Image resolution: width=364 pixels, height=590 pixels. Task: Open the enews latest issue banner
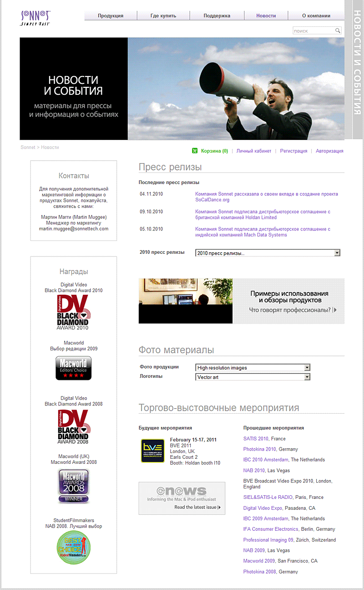coord(182,498)
